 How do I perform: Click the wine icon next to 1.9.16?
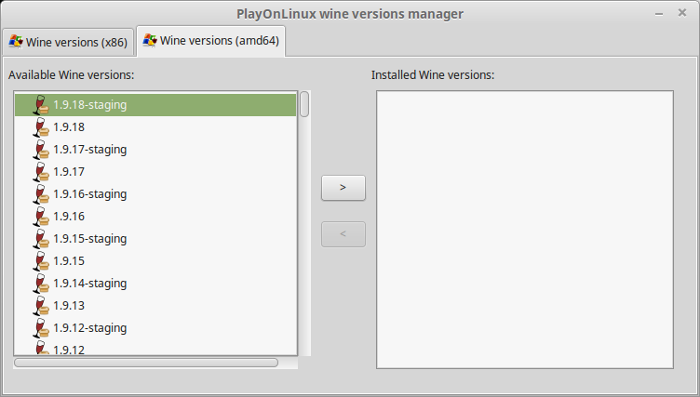pos(41,216)
